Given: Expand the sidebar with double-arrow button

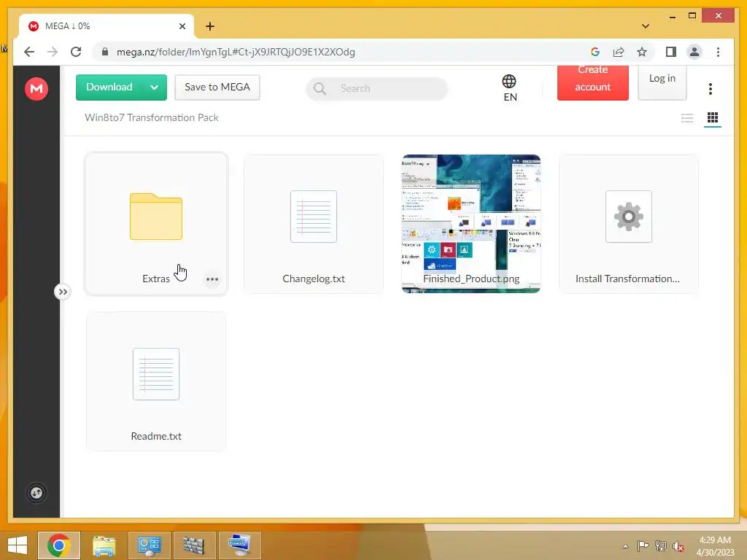Looking at the screenshot, I should pos(63,292).
